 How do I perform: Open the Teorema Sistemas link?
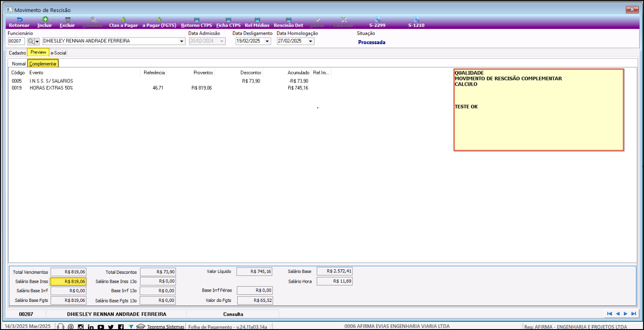pyautogui.click(x=165, y=326)
